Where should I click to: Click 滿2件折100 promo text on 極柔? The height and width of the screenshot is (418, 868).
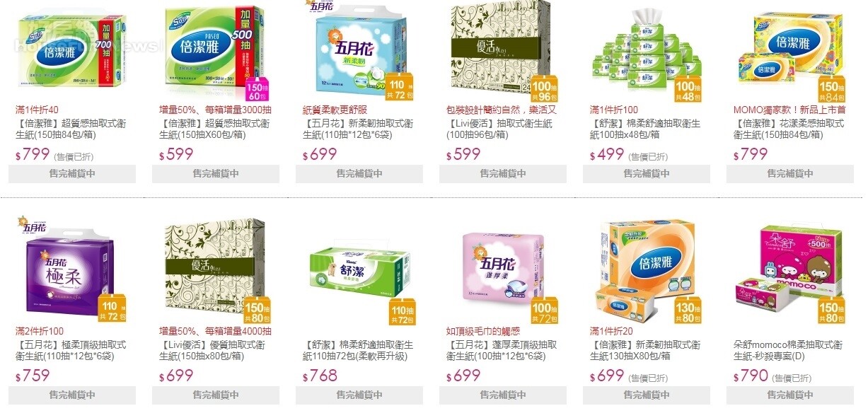click(x=40, y=331)
